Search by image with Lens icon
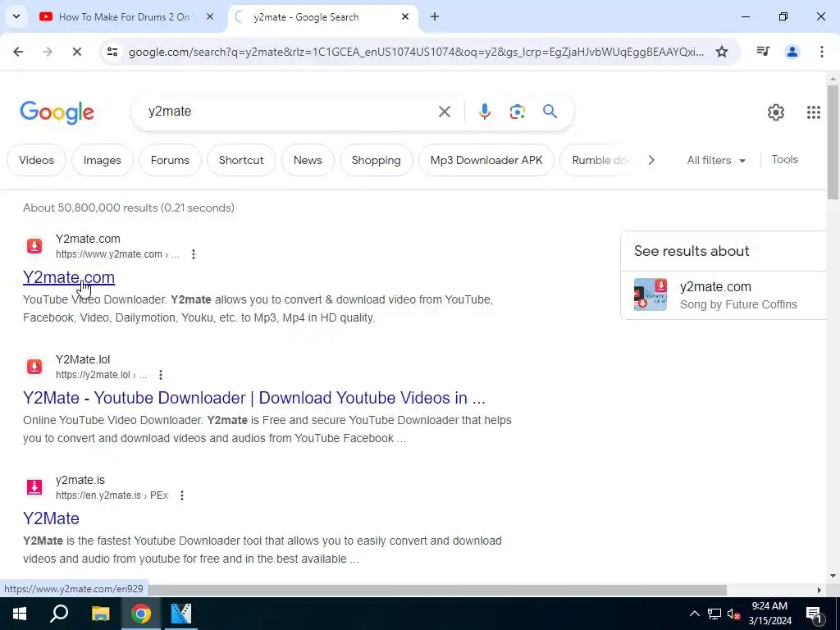Viewport: 840px width, 630px height. [517, 112]
